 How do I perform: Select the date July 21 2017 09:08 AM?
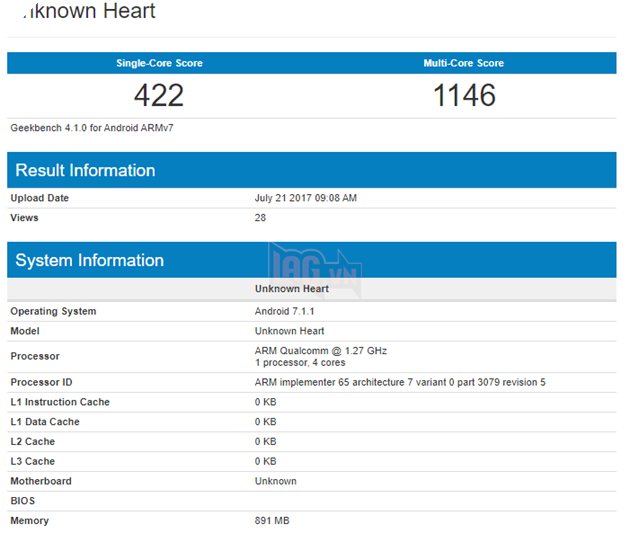click(x=305, y=198)
